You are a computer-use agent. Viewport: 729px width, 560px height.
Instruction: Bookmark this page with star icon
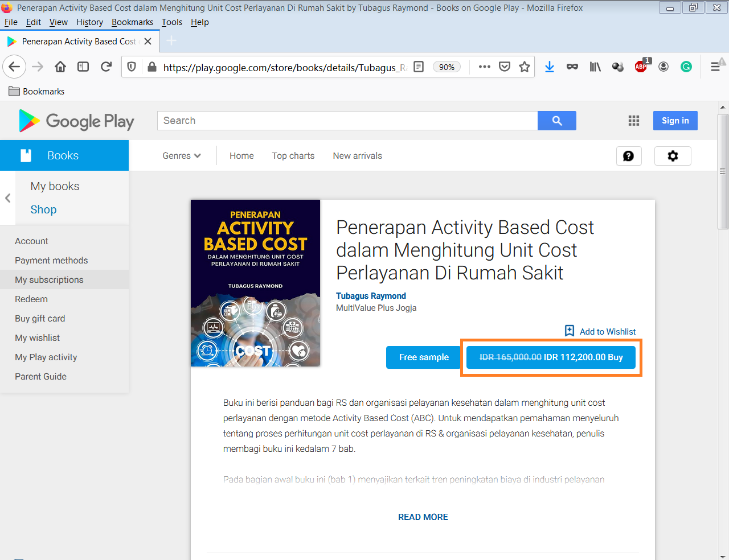coord(525,67)
